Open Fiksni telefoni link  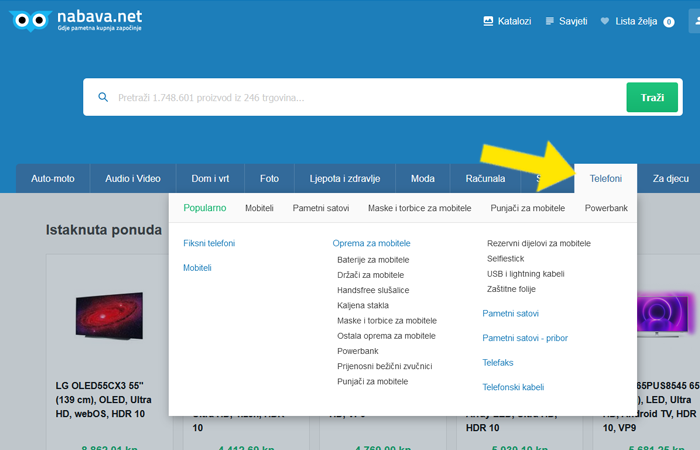point(209,243)
